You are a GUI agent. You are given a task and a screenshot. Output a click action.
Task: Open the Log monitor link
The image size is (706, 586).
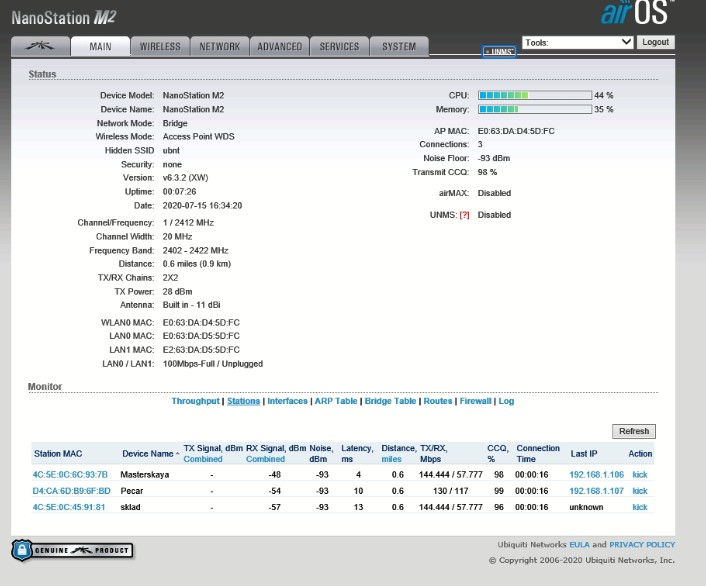coord(506,401)
